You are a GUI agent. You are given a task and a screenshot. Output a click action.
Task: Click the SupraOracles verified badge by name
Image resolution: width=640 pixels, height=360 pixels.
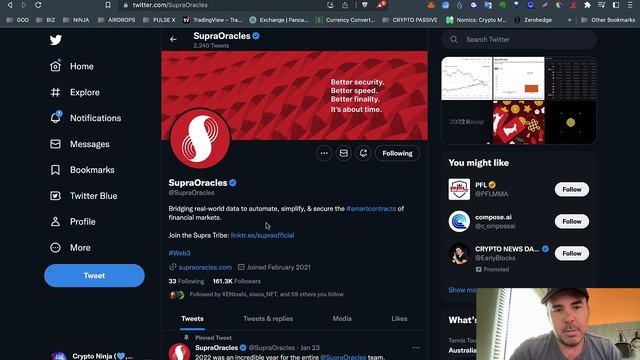tap(233, 183)
